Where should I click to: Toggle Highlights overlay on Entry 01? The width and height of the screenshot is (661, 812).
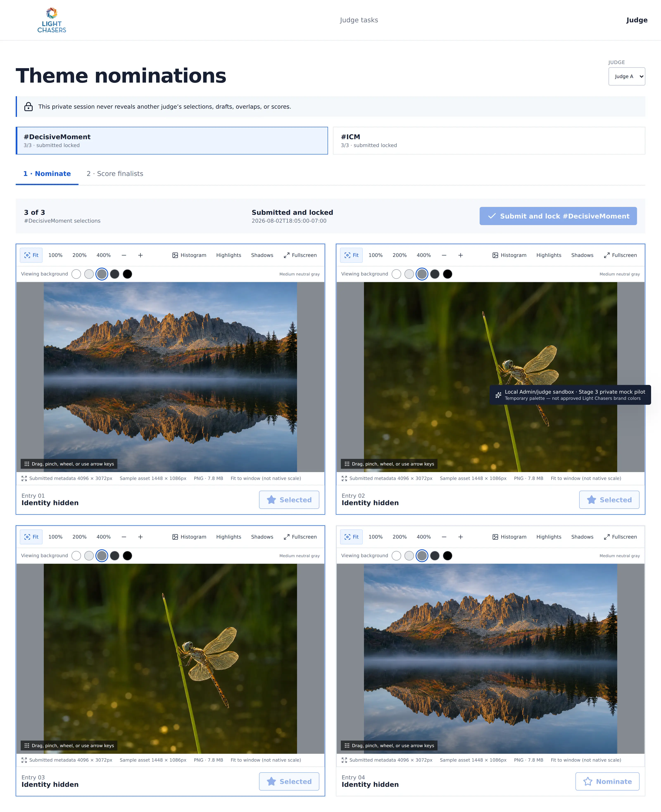click(228, 255)
